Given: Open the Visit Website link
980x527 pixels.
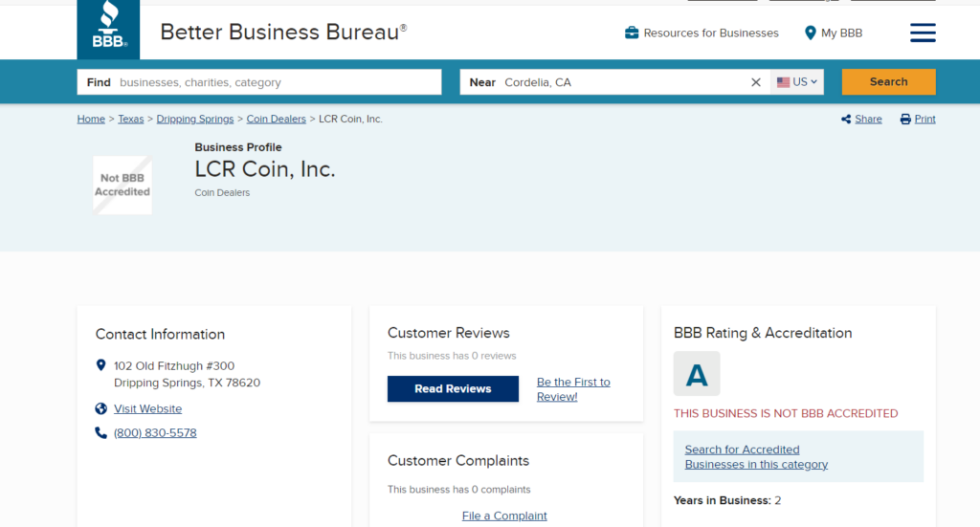Looking at the screenshot, I should coord(147,408).
